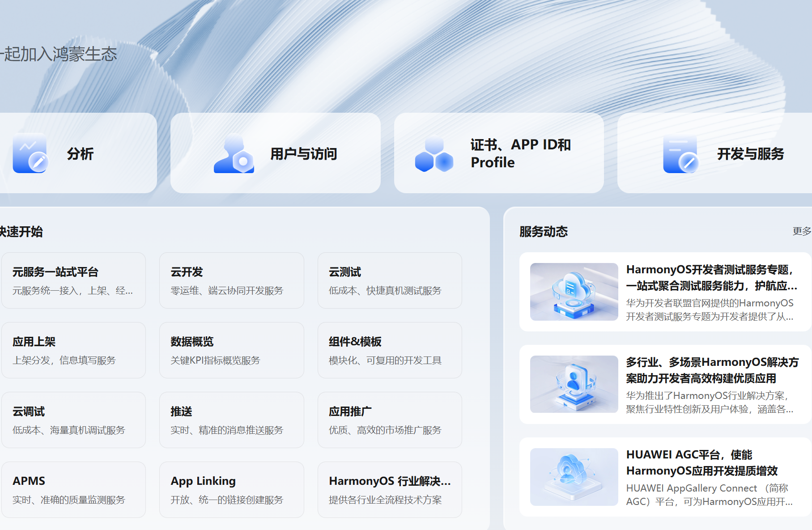
Task: Select the 应用上架 card
Action: [x=73, y=350]
